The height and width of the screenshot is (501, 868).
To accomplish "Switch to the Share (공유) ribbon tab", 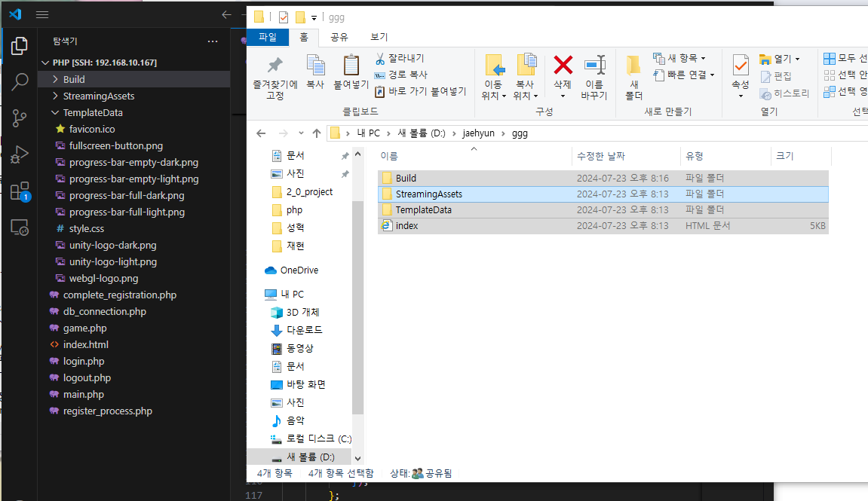I will [339, 37].
